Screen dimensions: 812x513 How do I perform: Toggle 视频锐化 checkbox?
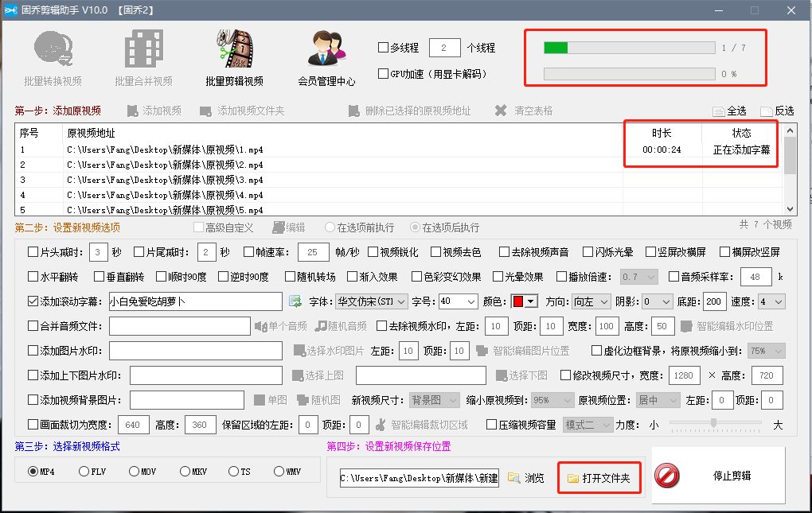[373, 252]
